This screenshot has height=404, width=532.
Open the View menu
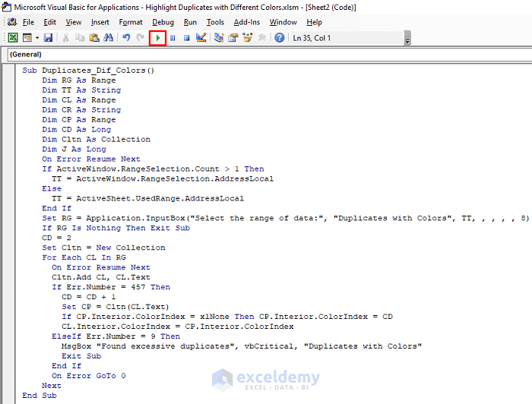click(74, 22)
